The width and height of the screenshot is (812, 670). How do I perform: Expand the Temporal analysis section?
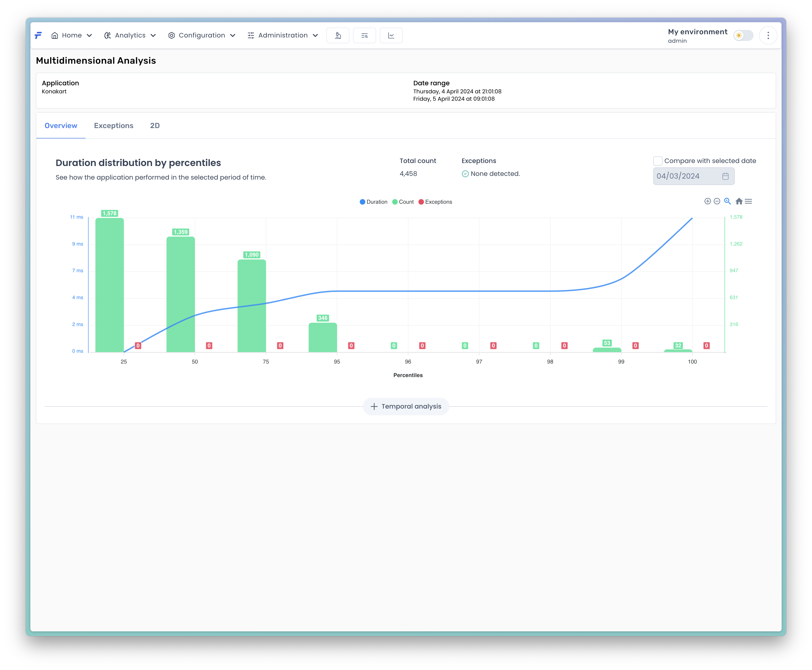click(406, 407)
